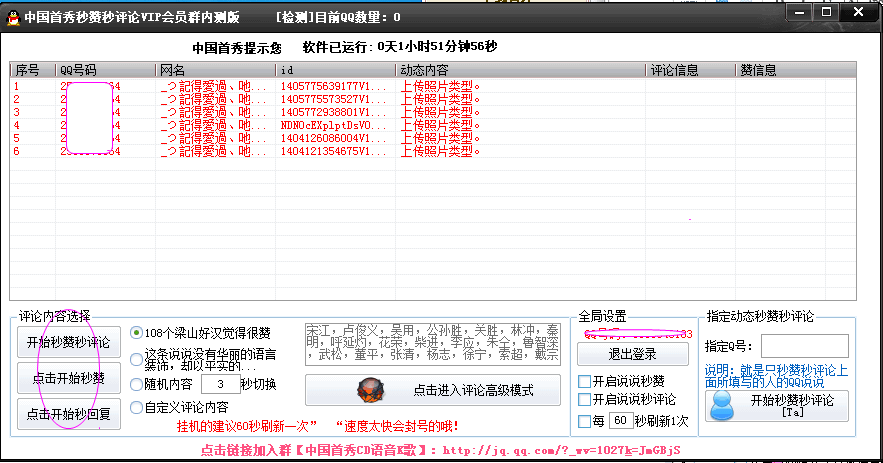Select radio option 108个梁山好汉觉得很赞

click(x=136, y=333)
